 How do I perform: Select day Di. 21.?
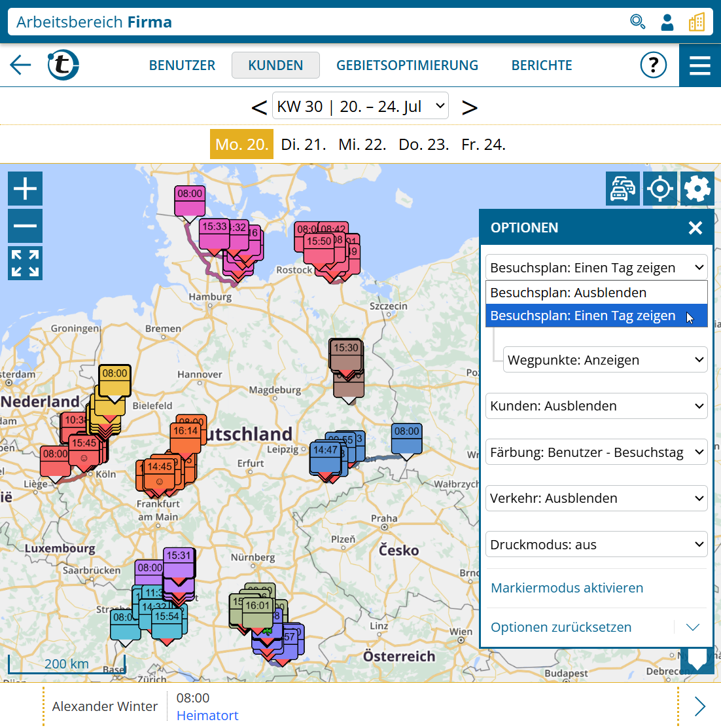pyautogui.click(x=304, y=145)
